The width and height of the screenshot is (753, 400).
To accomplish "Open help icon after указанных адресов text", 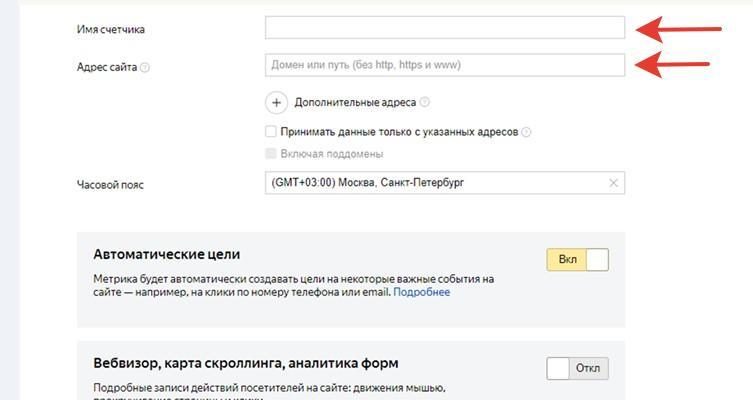I will pos(526,132).
